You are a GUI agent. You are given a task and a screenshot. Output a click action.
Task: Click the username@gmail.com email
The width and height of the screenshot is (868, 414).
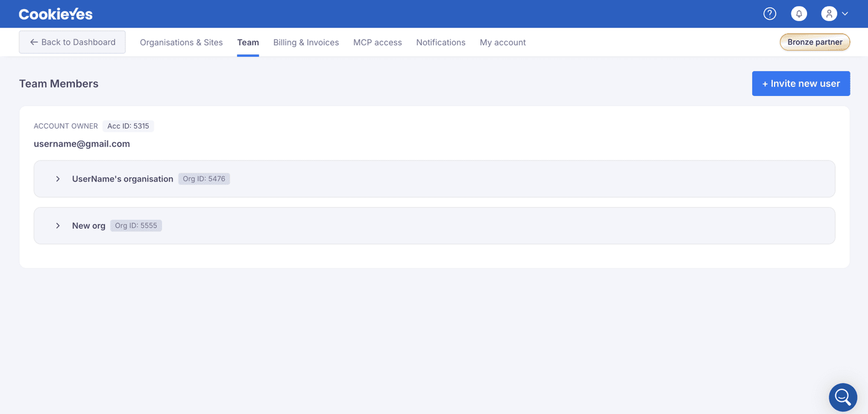tap(82, 144)
